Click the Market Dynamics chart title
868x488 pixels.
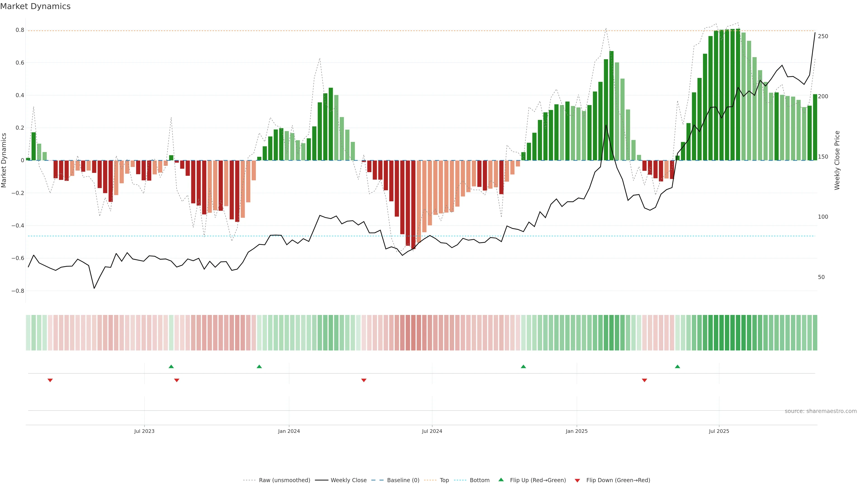[35, 6]
